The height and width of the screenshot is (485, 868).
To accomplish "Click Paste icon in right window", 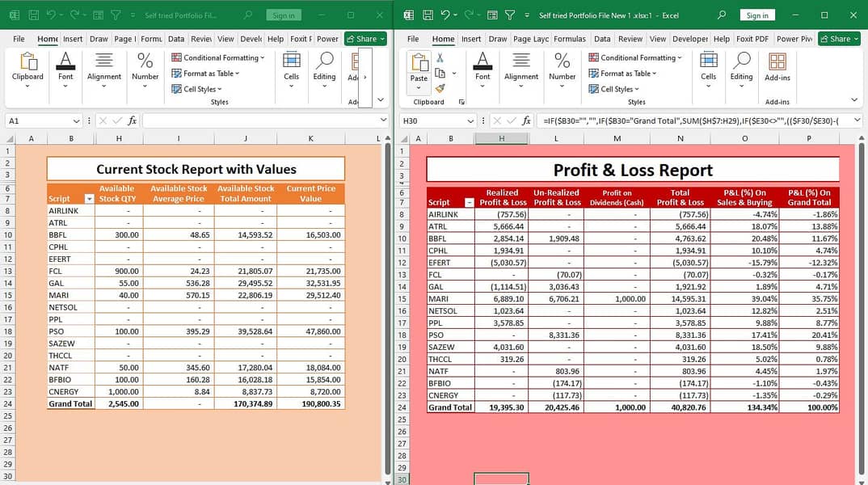I will tap(419, 63).
